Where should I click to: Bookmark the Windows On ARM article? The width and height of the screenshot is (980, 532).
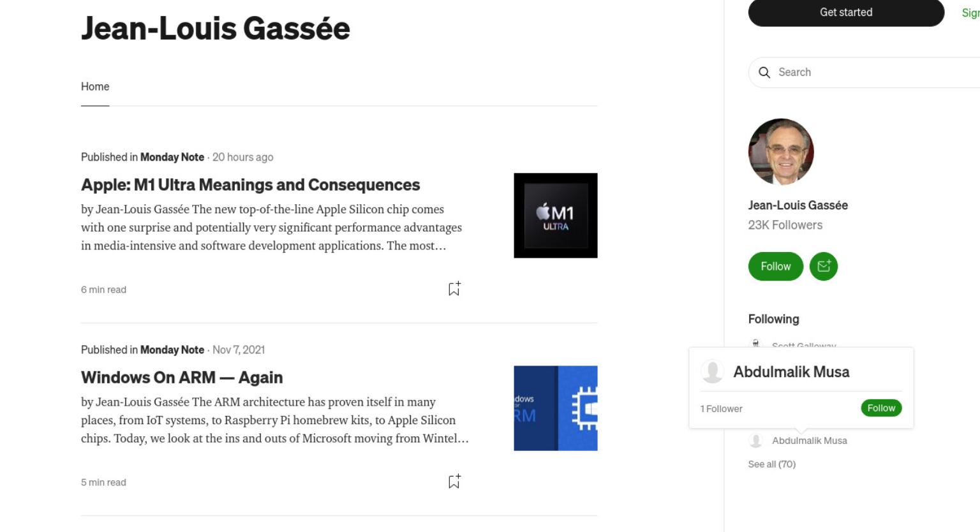click(454, 482)
